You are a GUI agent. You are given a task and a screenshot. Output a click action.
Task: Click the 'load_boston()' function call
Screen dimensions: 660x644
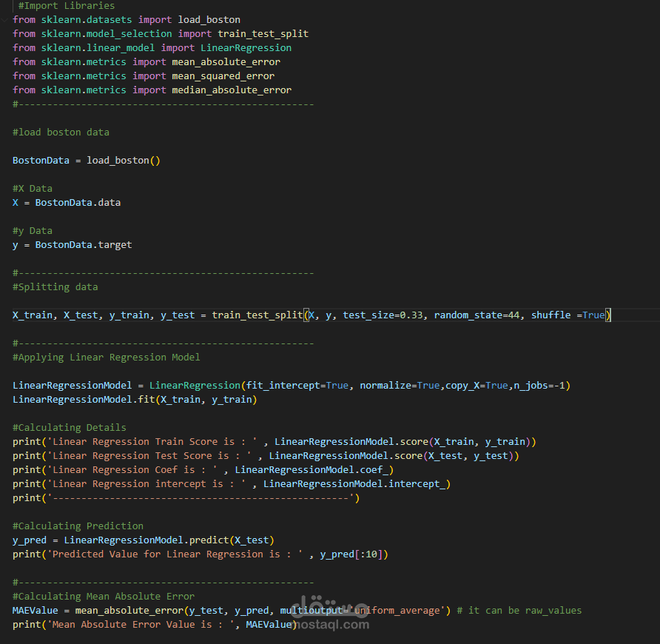[x=124, y=161]
